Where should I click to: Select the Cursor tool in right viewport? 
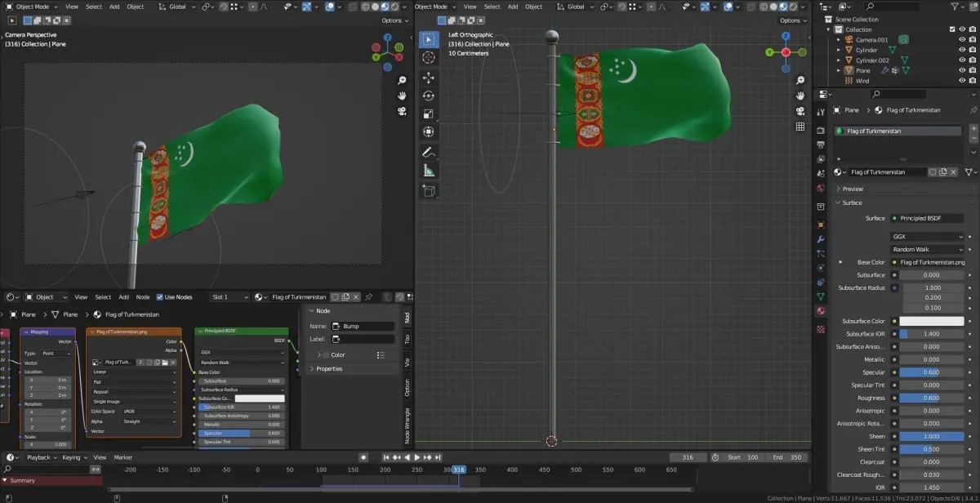click(429, 58)
